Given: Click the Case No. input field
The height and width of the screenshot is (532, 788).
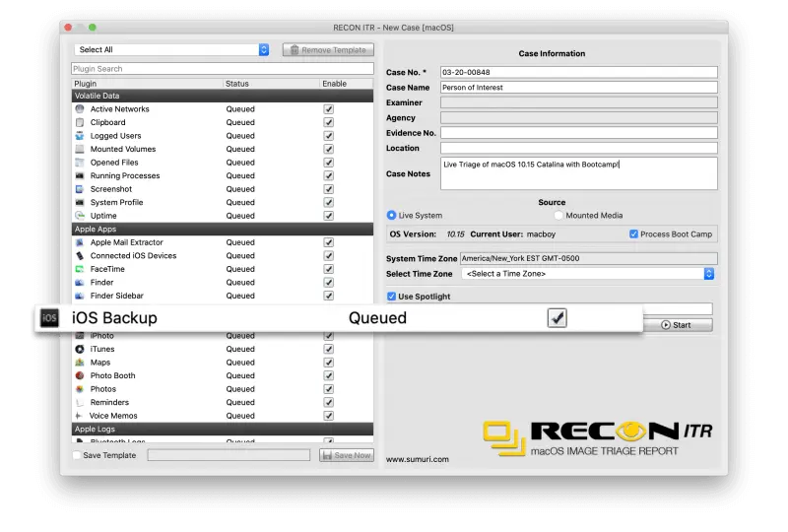Looking at the screenshot, I should click(579, 72).
